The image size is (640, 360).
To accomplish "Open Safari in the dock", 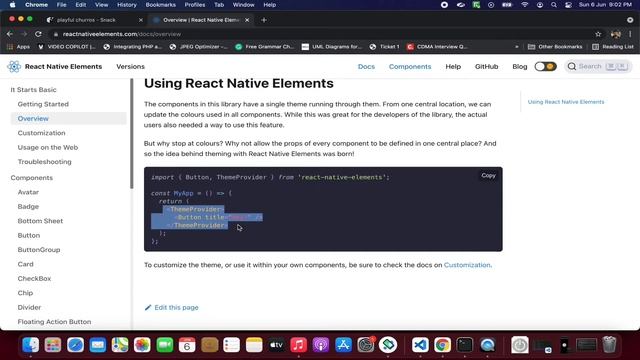I will pos(76,345).
